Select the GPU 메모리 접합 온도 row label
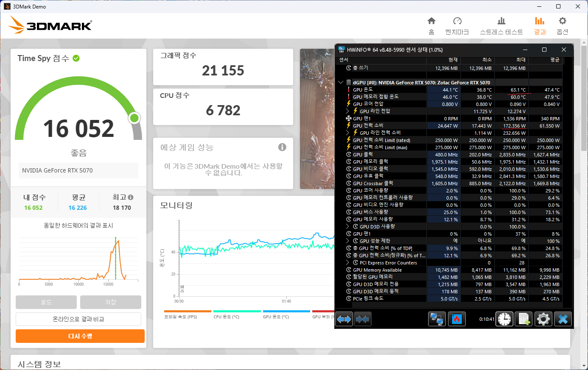The height and width of the screenshot is (370, 588). (x=376, y=97)
